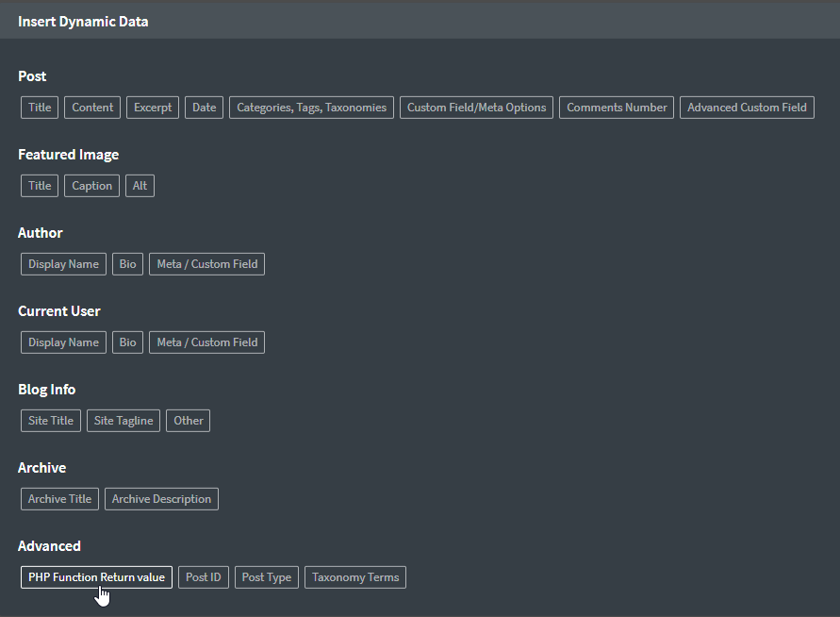The height and width of the screenshot is (617, 840).
Task: Insert Archive Description data
Action: point(161,499)
